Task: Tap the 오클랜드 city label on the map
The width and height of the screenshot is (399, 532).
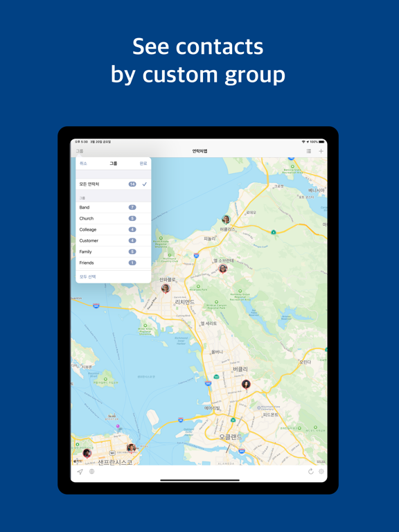Action: 231,436
